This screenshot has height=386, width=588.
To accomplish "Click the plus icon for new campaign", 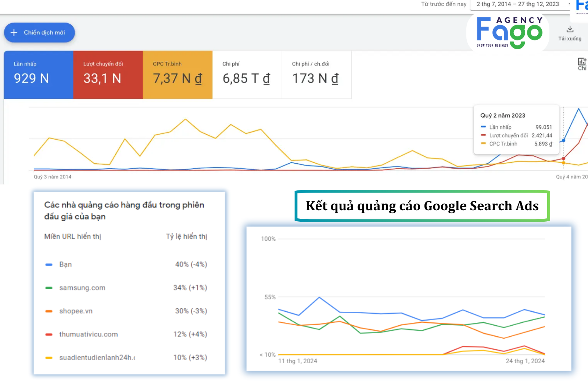I will click(14, 33).
